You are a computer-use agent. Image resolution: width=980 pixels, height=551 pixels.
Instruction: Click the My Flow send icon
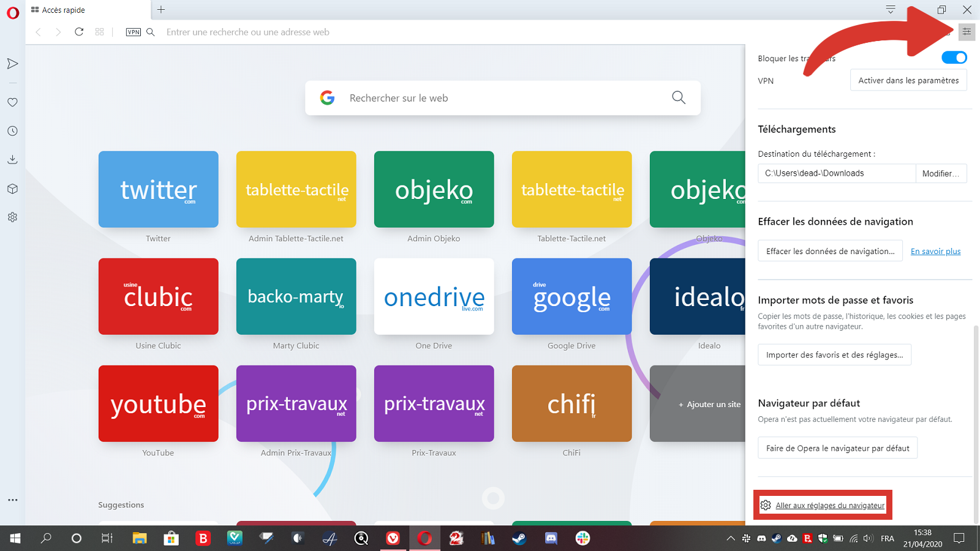click(12, 64)
